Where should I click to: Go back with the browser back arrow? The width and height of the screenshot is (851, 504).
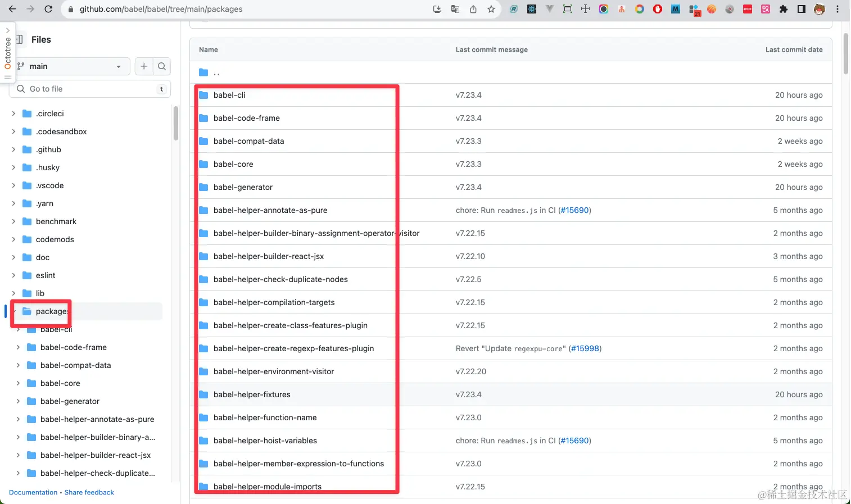click(12, 9)
